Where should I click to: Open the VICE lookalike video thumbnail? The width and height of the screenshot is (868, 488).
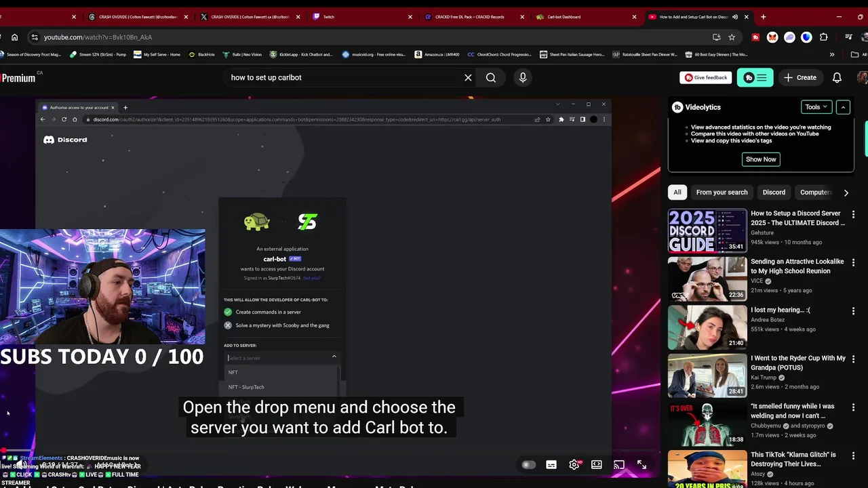[707, 279]
